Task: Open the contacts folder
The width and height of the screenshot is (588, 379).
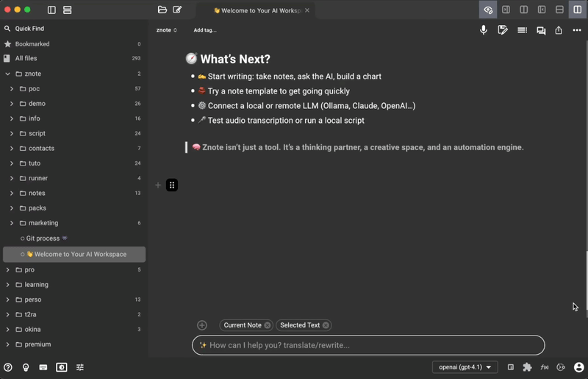Action: pos(74,149)
